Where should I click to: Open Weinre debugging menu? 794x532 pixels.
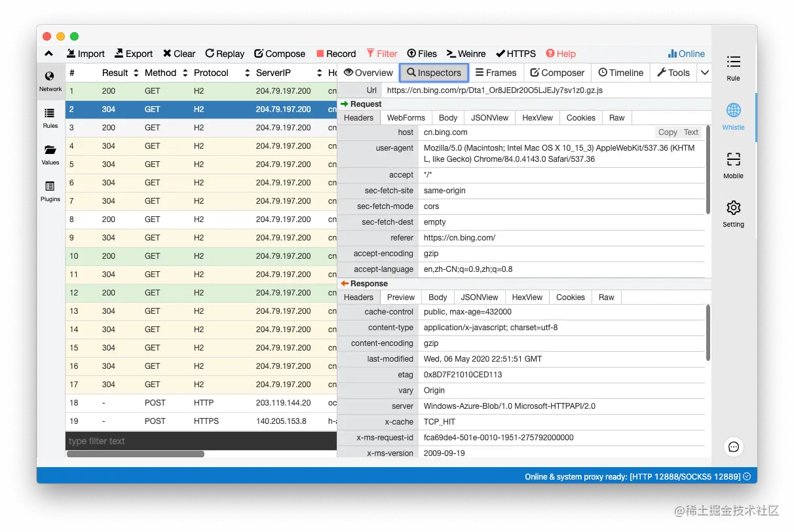pyautogui.click(x=466, y=54)
